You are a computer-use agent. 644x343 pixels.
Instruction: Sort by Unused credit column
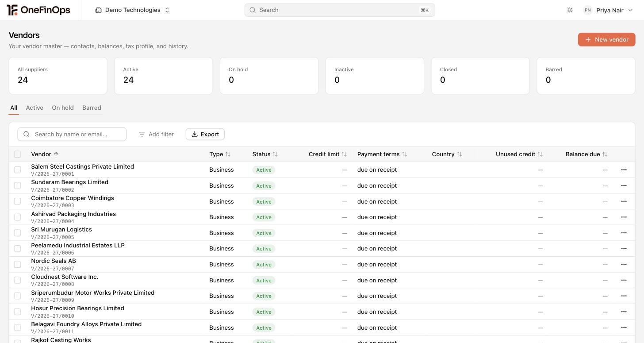(519, 154)
